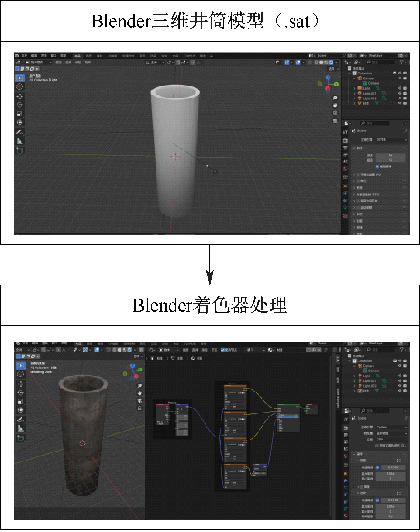Select the Scale tool in lower viewport
Image resolution: width=420 pixels, height=532 pixels.
point(20,402)
